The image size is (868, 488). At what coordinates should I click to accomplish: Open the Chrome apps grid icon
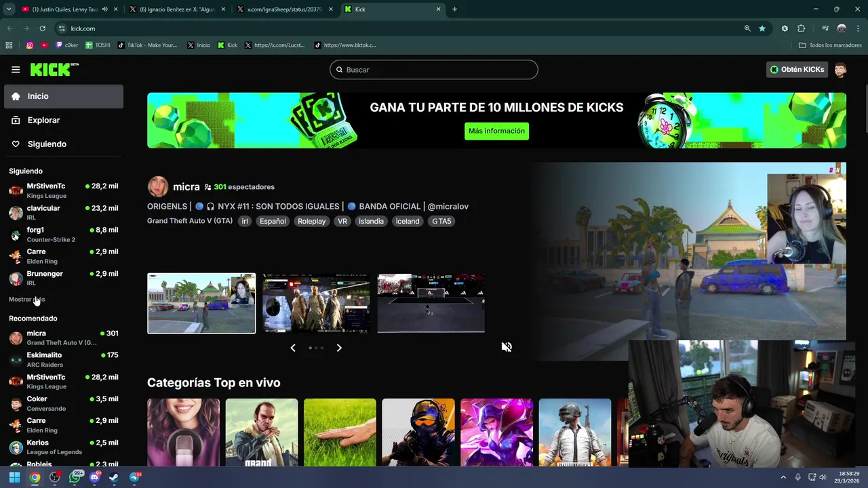[9, 45]
